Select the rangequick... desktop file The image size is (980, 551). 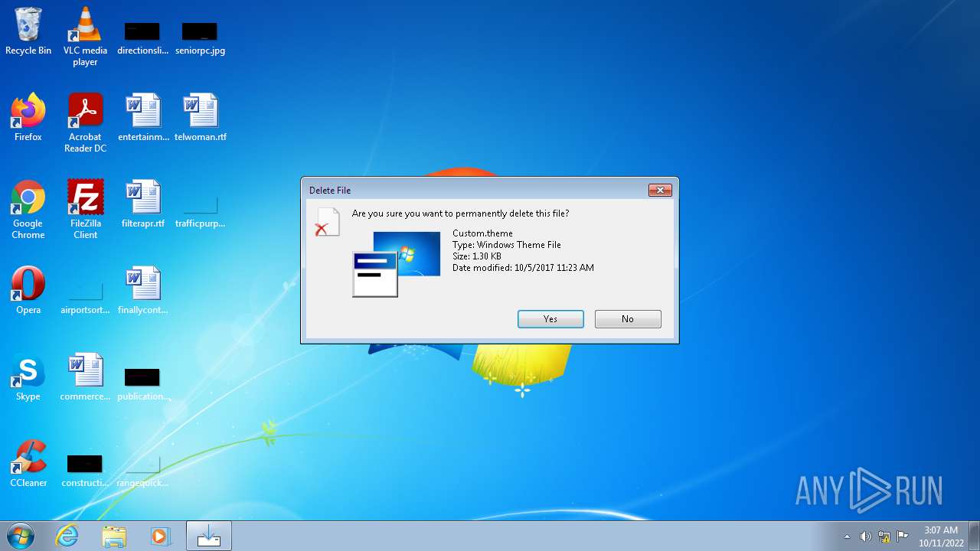point(142,471)
